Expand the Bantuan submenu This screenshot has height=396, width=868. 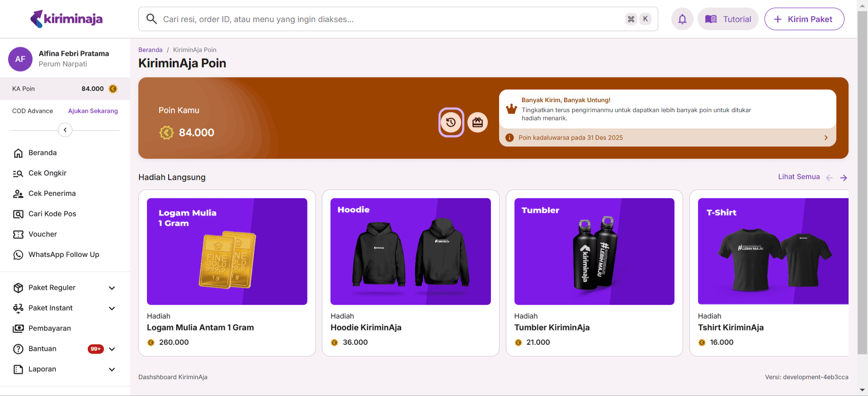click(112, 349)
